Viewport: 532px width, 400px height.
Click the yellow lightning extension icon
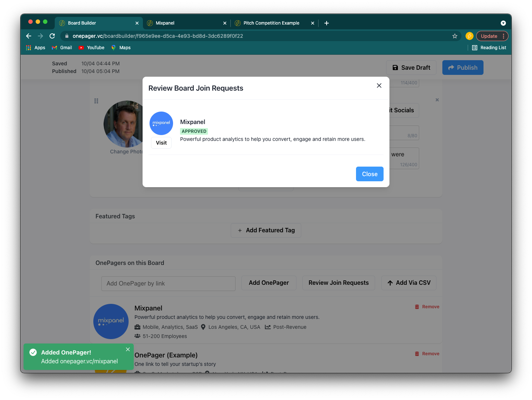click(x=470, y=36)
